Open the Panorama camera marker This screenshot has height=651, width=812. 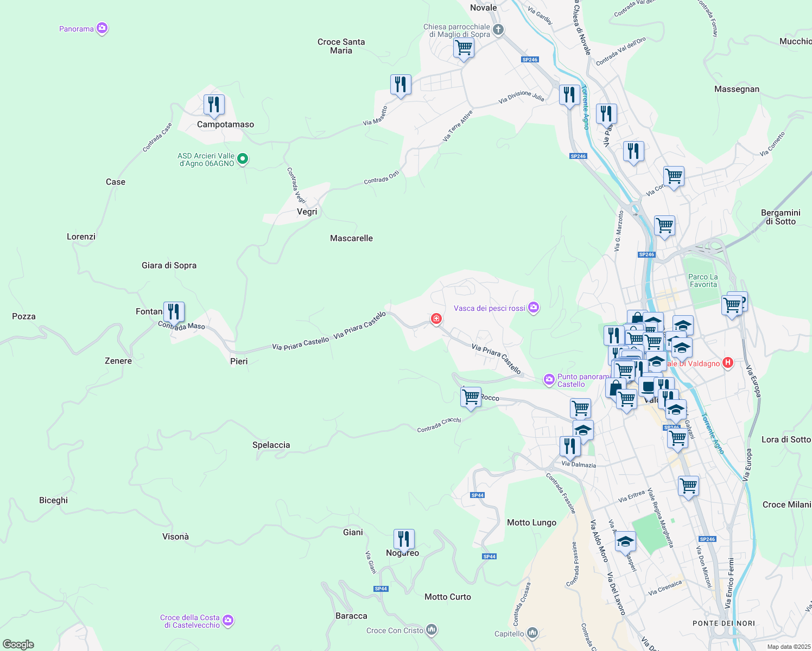101,28
